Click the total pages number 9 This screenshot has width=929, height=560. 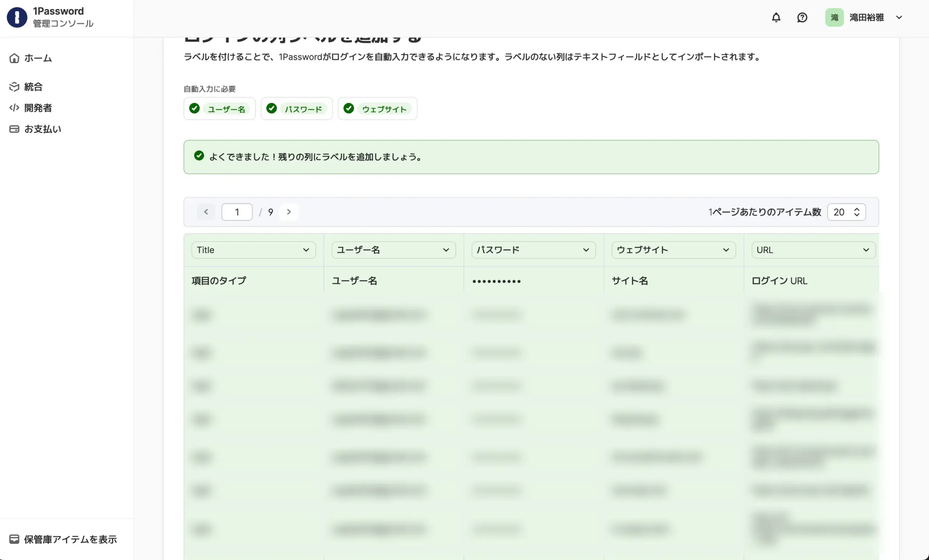pyautogui.click(x=270, y=212)
